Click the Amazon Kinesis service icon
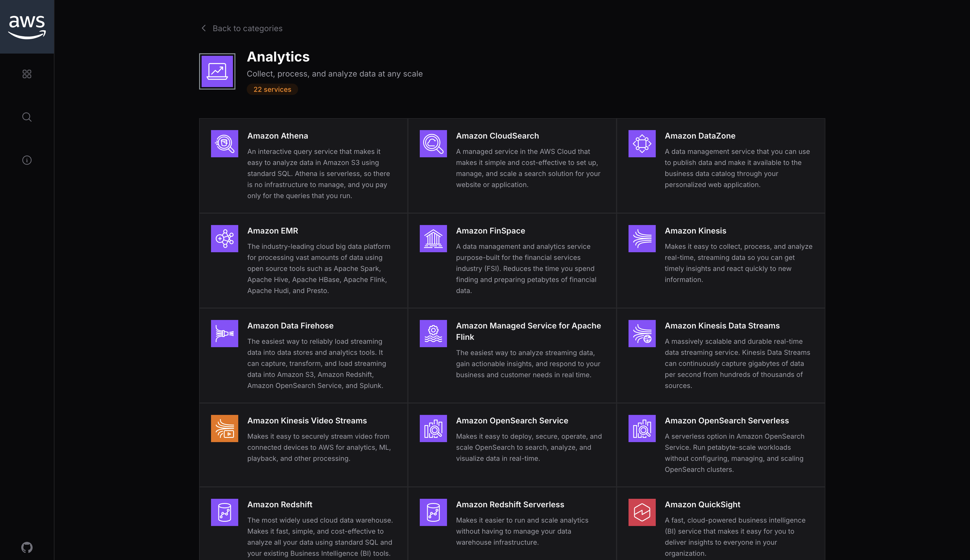Image resolution: width=970 pixels, height=560 pixels. pyautogui.click(x=642, y=238)
